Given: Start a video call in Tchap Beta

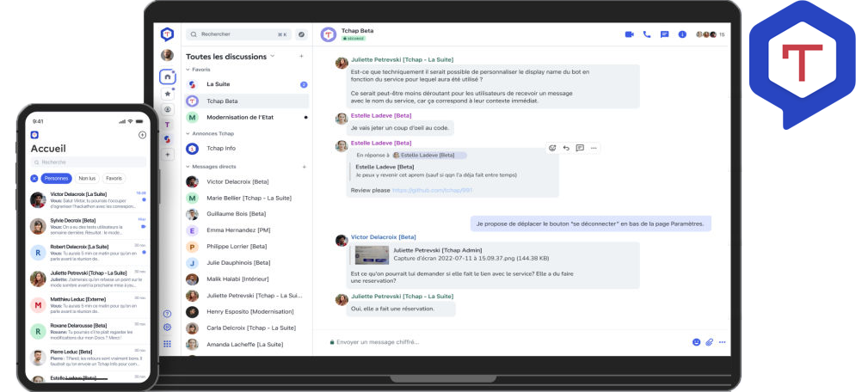Looking at the screenshot, I should tap(629, 34).
